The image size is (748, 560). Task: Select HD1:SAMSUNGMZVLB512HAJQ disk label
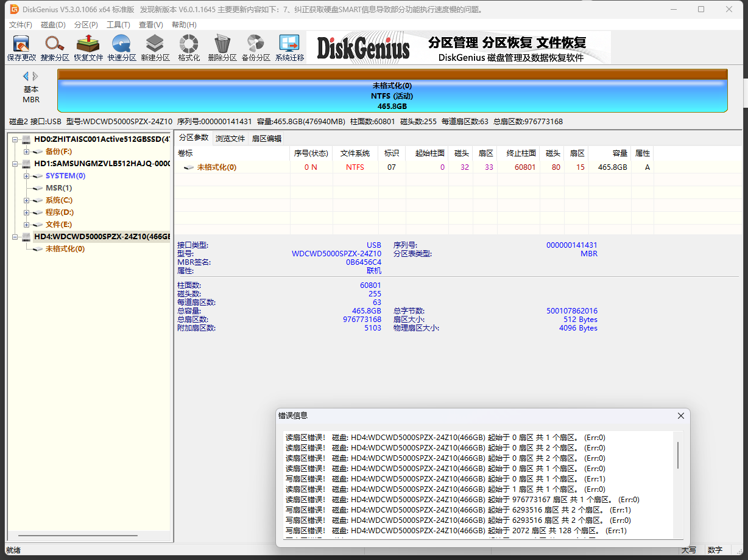(102, 163)
